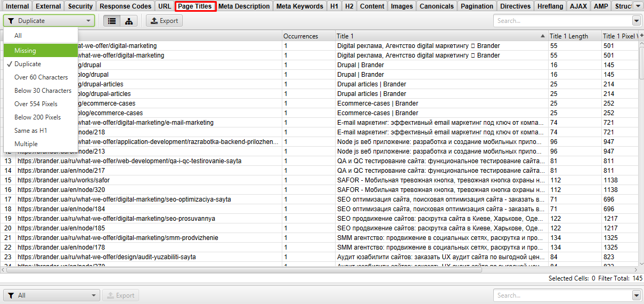Open the tab overflow arrow after Struct tab

pos(639,6)
